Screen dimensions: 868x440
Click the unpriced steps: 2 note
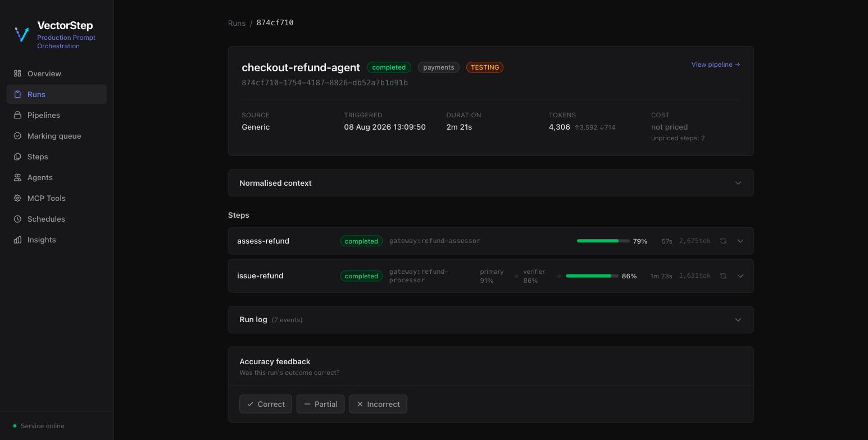tap(678, 138)
